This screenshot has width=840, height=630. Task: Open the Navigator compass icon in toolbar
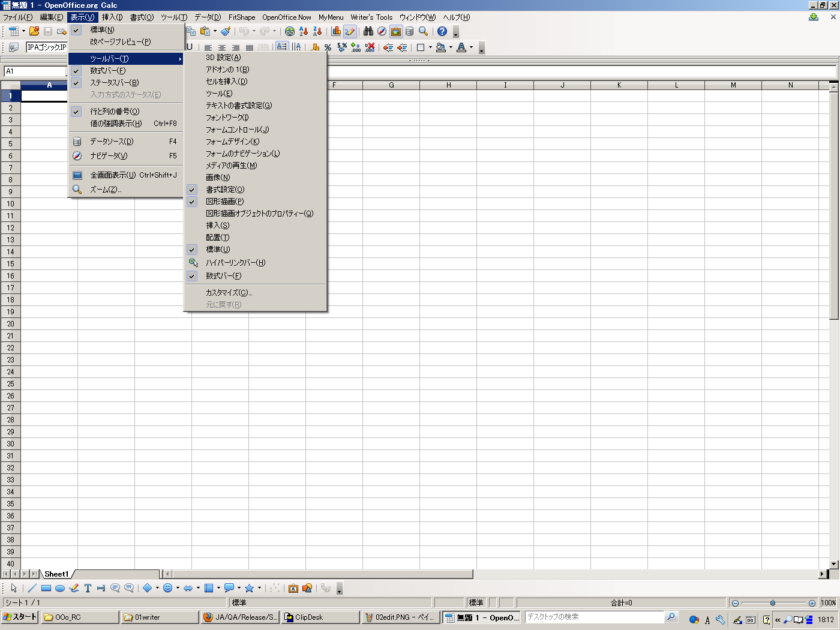(x=382, y=31)
